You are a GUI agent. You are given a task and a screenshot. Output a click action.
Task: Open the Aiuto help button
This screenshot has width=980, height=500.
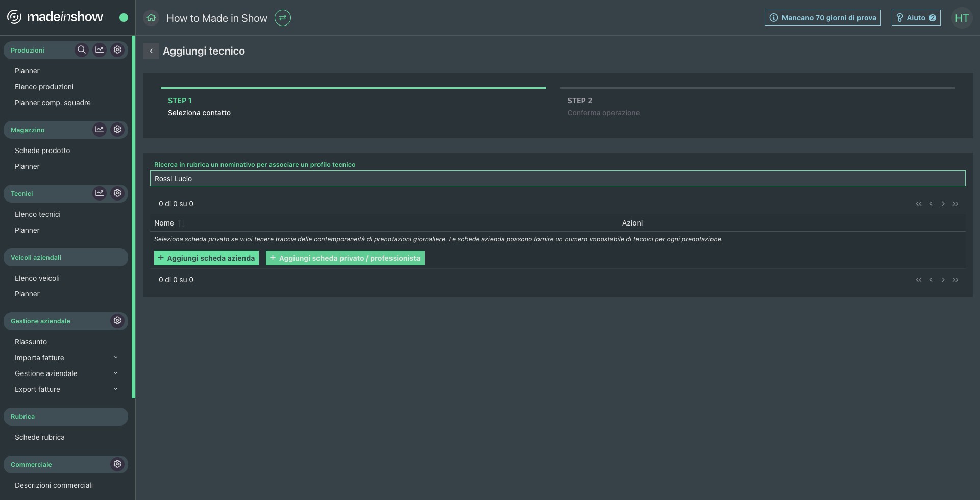point(916,18)
